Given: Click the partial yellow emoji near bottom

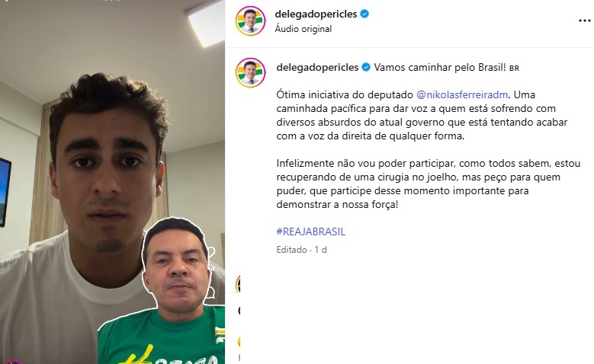Looking at the screenshot, I should (x=239, y=342).
